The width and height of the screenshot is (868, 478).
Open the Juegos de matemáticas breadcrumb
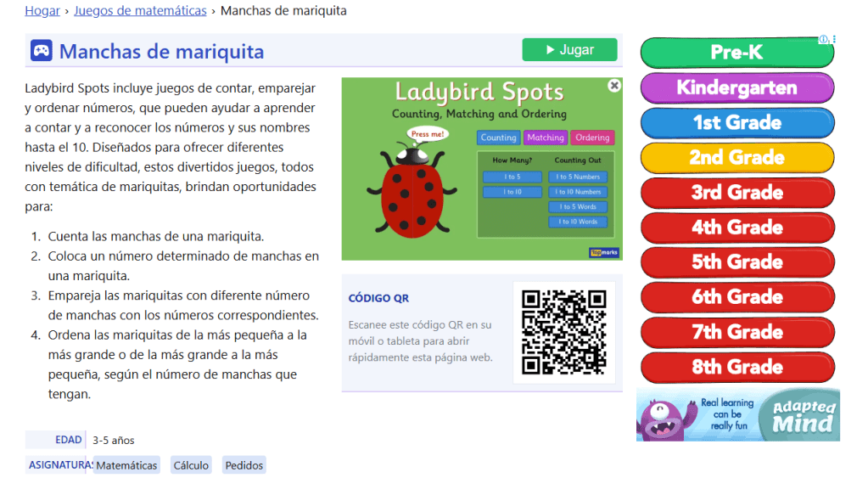point(140,11)
